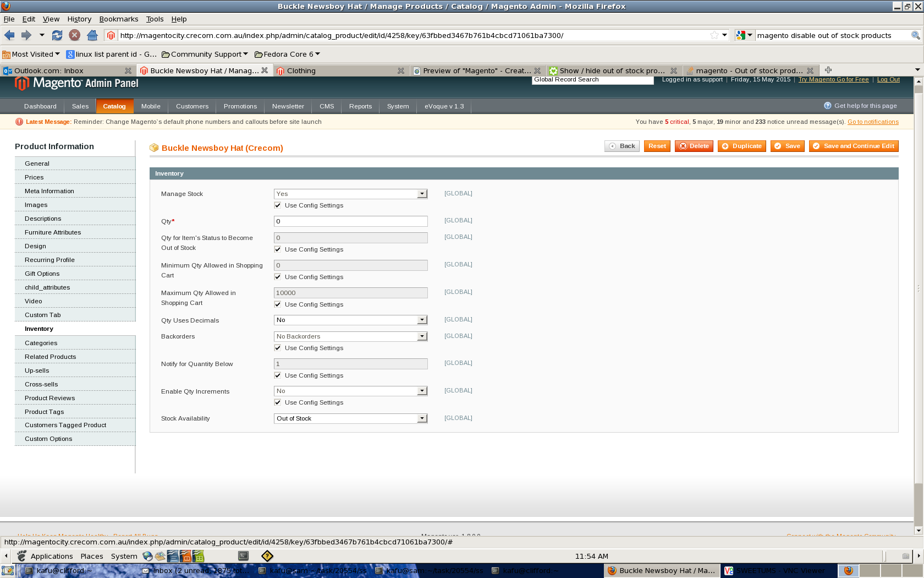This screenshot has width=924, height=578.
Task: Expand the Community Support bookmarks folder
Action: click(205, 54)
